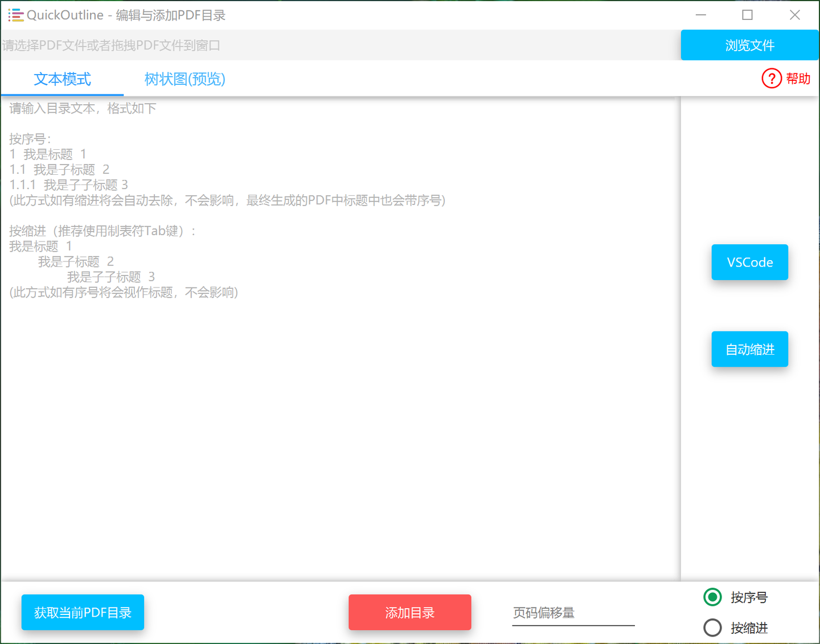Switch to the 树状图(预览) tab

pos(184,80)
